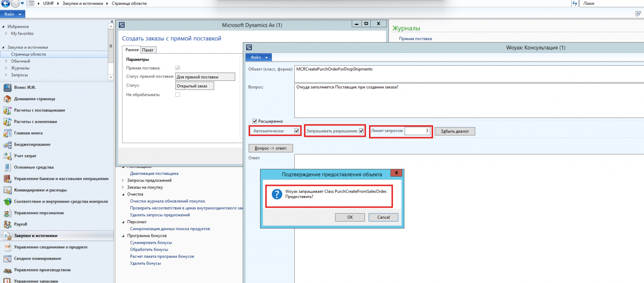Click the Объект (класс, форма) field
Screen dimensions: 644x283
469,73
